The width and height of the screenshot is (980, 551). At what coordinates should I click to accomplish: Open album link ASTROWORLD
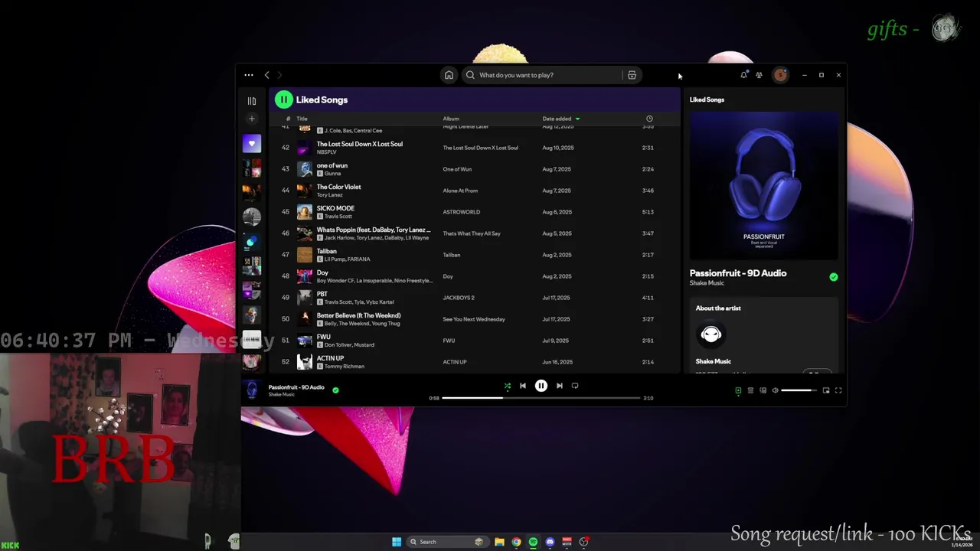[462, 212]
